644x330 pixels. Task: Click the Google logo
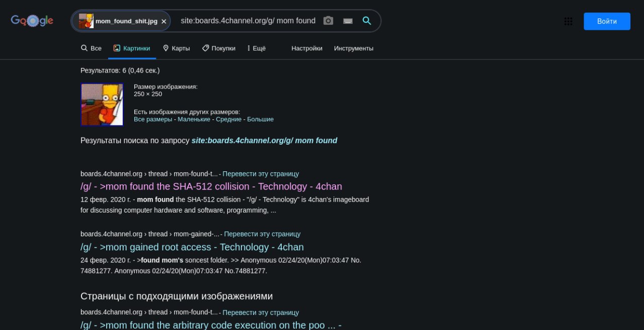(32, 20)
